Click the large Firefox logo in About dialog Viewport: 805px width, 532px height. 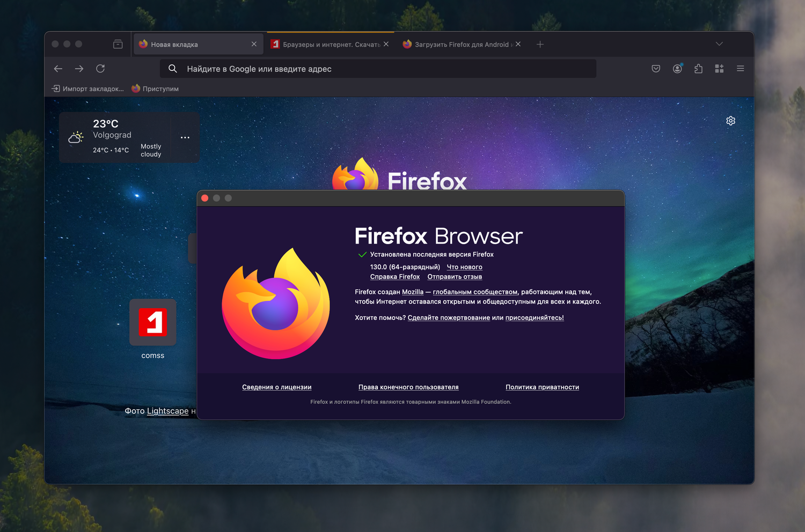tap(276, 304)
